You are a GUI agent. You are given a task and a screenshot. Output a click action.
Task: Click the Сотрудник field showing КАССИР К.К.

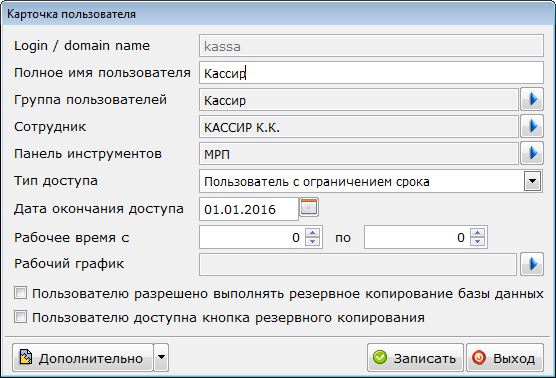click(359, 127)
